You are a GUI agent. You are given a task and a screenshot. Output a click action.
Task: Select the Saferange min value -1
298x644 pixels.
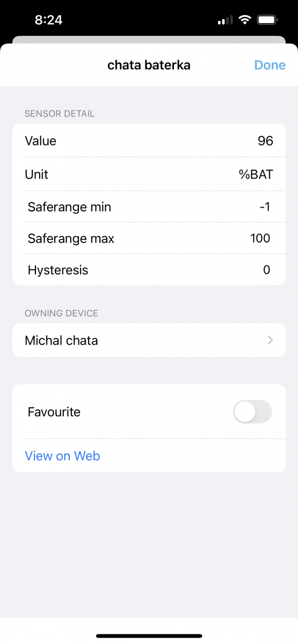(265, 207)
